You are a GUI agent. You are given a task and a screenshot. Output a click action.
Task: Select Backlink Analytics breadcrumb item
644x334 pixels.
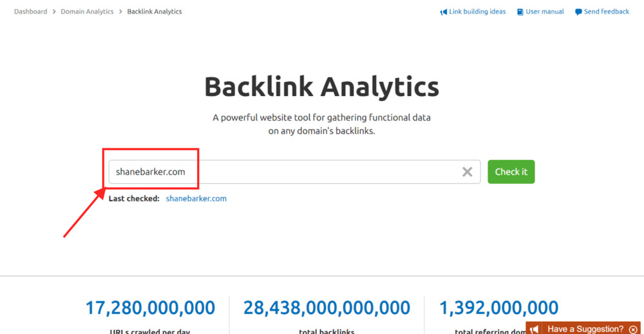[155, 12]
